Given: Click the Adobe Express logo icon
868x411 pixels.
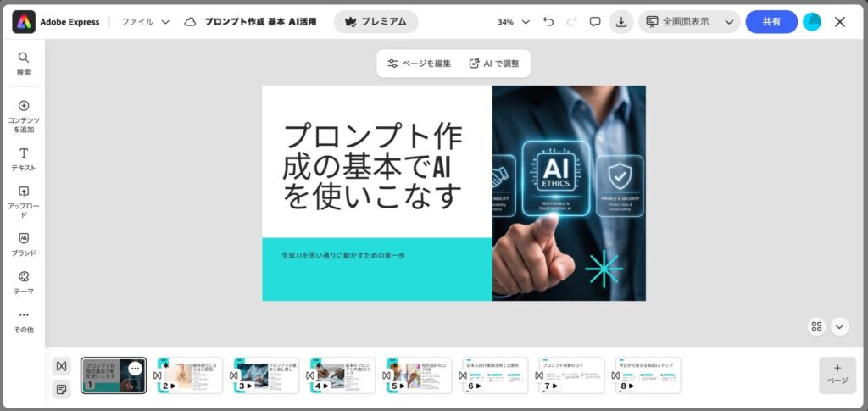Looking at the screenshot, I should click(x=24, y=21).
